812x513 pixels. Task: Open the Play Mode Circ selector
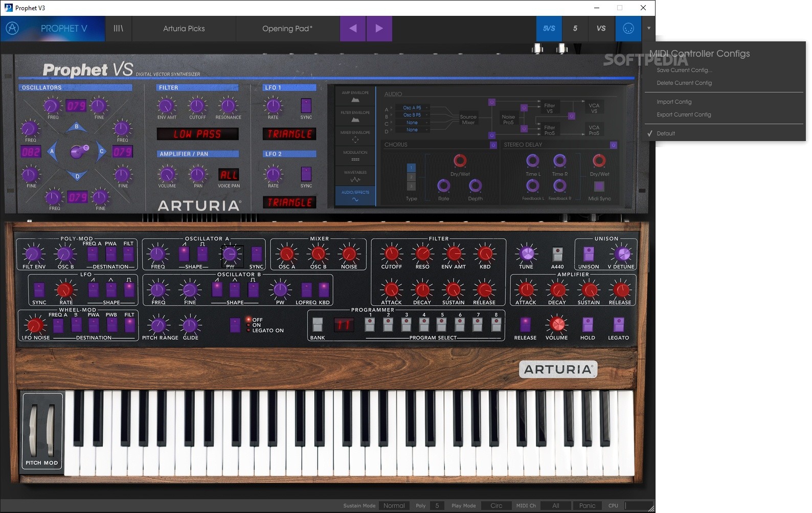click(496, 505)
